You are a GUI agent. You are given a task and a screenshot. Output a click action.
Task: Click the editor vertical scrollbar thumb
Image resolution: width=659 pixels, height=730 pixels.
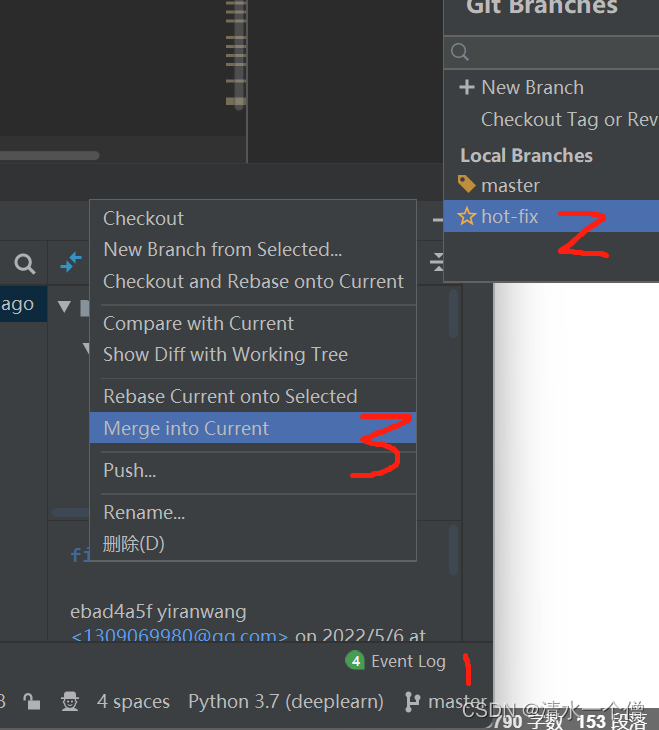click(x=239, y=54)
